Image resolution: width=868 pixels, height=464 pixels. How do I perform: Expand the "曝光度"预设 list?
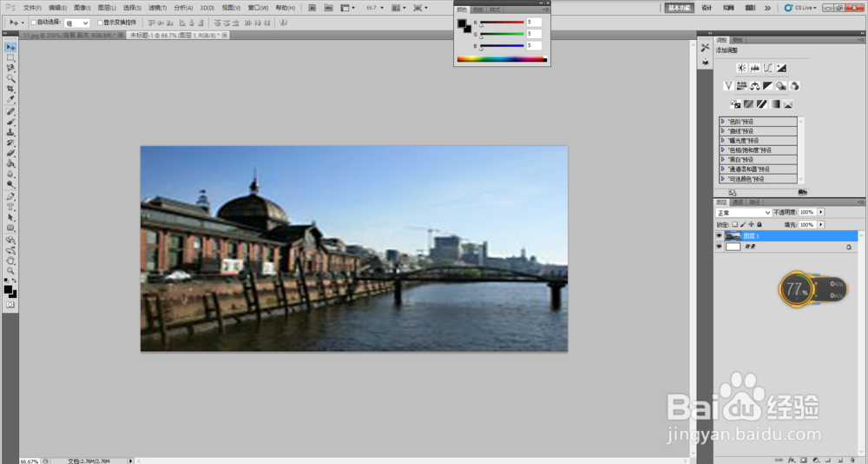point(722,140)
